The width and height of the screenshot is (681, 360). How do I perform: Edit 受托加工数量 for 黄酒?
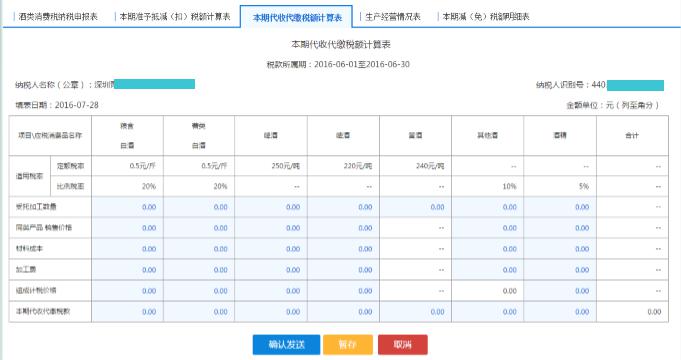[x=415, y=207]
